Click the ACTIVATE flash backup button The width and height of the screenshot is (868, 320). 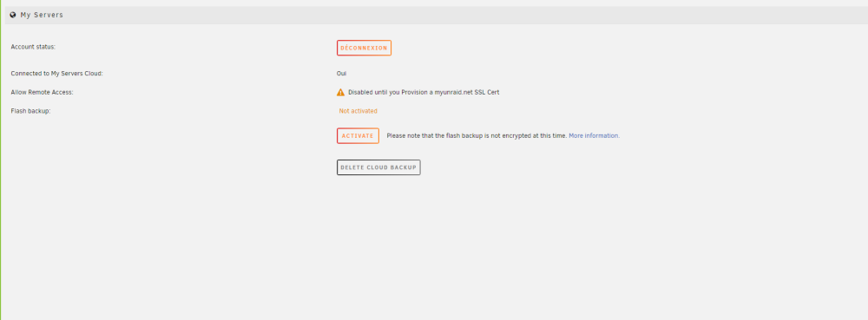[358, 136]
